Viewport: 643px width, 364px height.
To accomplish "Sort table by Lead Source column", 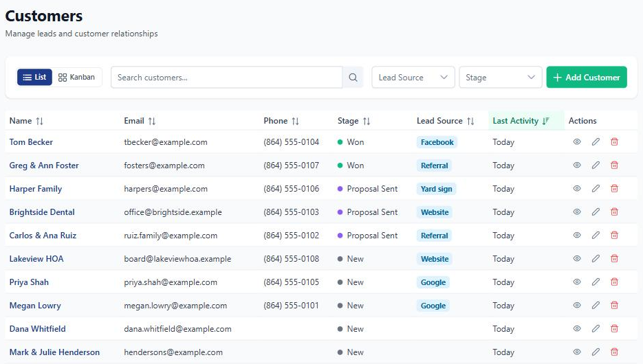I will point(446,121).
